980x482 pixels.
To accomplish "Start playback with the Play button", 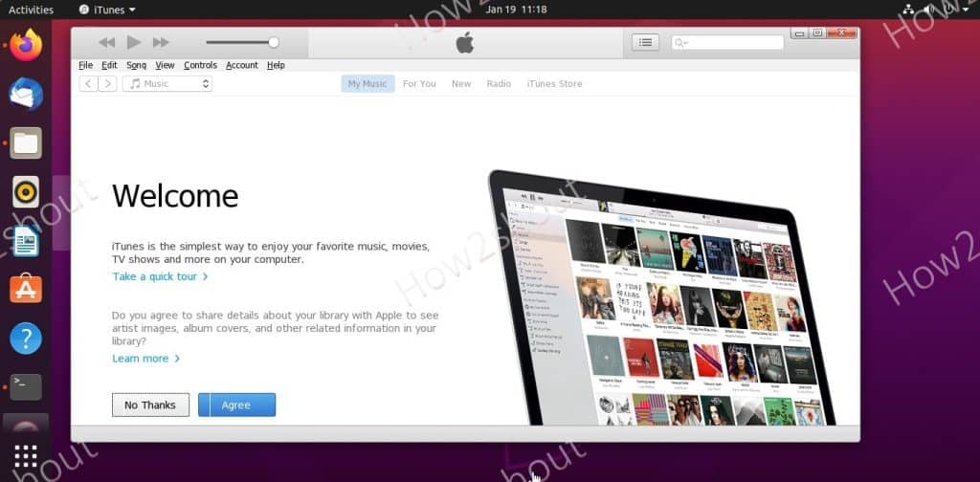I will pos(134,42).
